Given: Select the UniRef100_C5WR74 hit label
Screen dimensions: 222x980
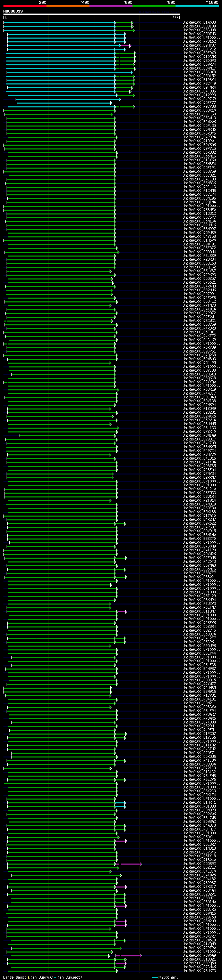Looking at the screenshot, I should (x=199, y=64).
